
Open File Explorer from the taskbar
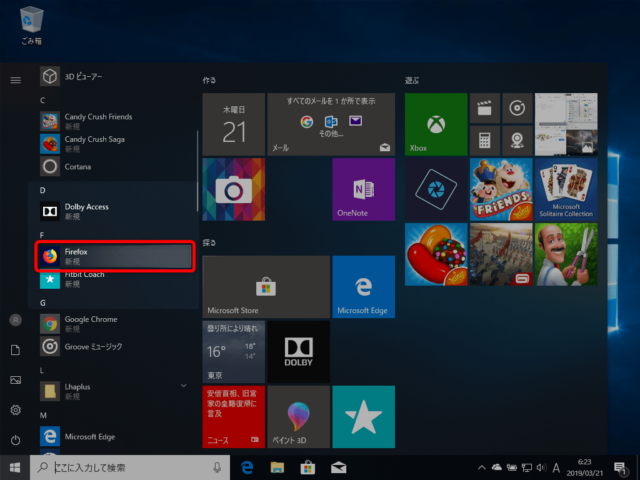277,468
